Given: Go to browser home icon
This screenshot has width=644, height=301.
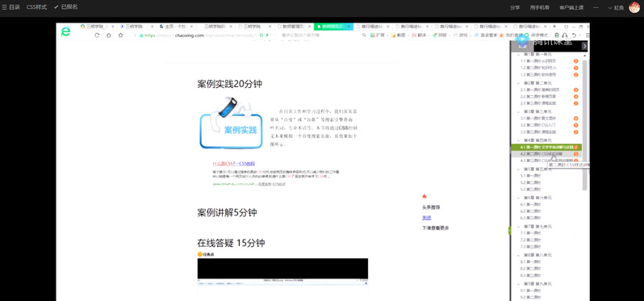Looking at the screenshot, I should (109, 36).
